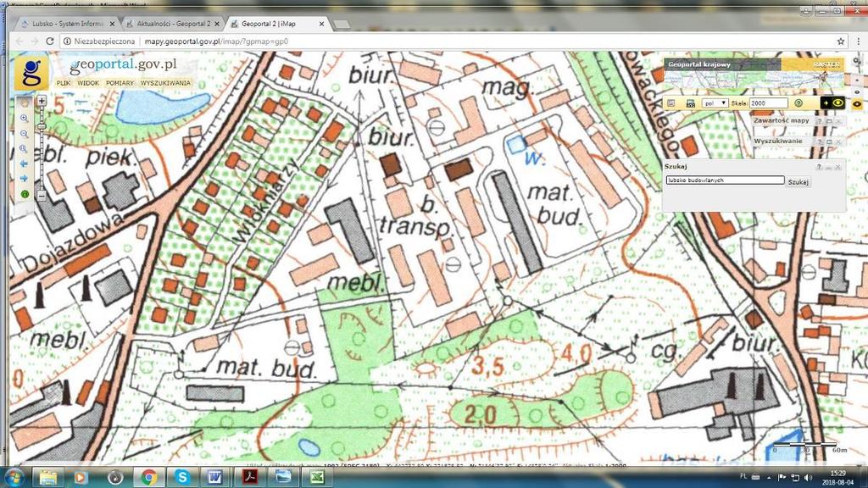Close the Zawartość mapy panel

pyautogui.click(x=838, y=121)
